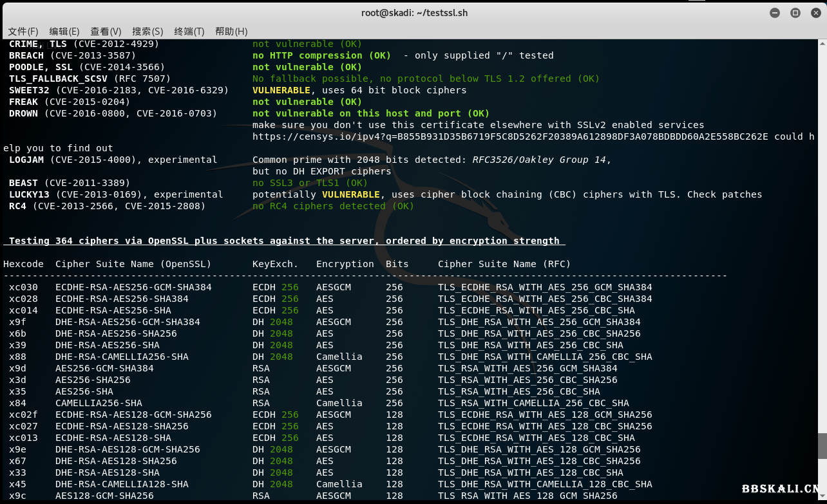Open the 文件(F) menu
The image size is (827, 504).
point(23,31)
